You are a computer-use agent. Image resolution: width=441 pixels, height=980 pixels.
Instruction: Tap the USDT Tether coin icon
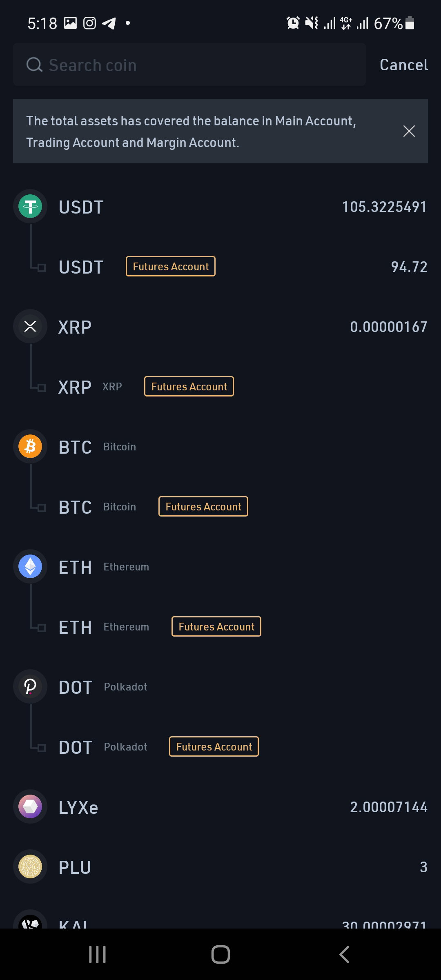tap(30, 206)
